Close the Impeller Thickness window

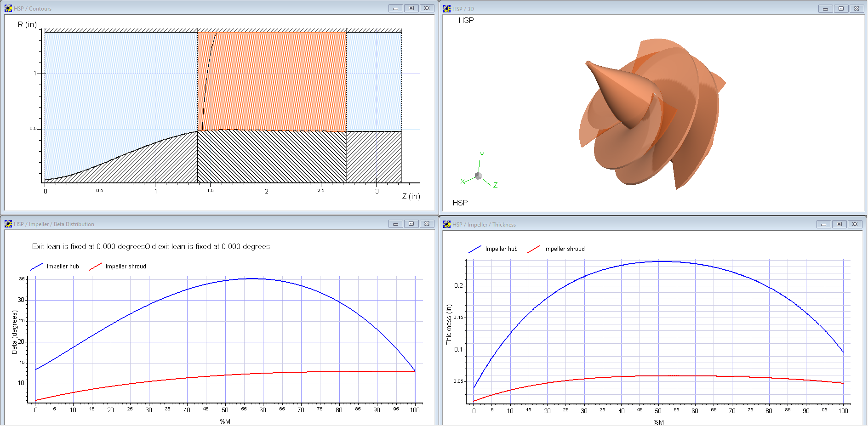[855, 224]
